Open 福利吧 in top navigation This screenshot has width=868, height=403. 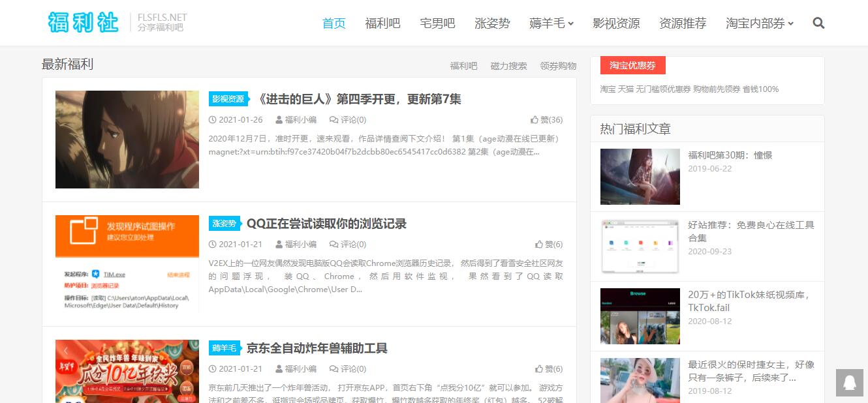tap(382, 23)
